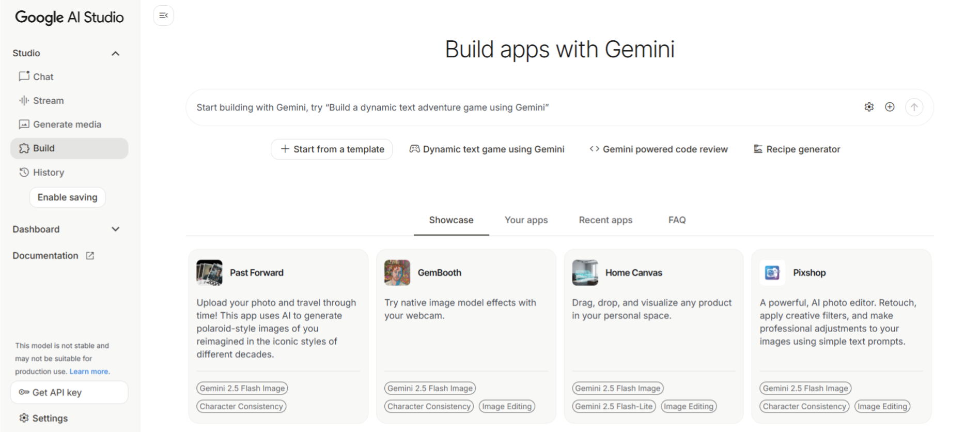
Task: Expand the Dashboard section
Action: tap(116, 229)
